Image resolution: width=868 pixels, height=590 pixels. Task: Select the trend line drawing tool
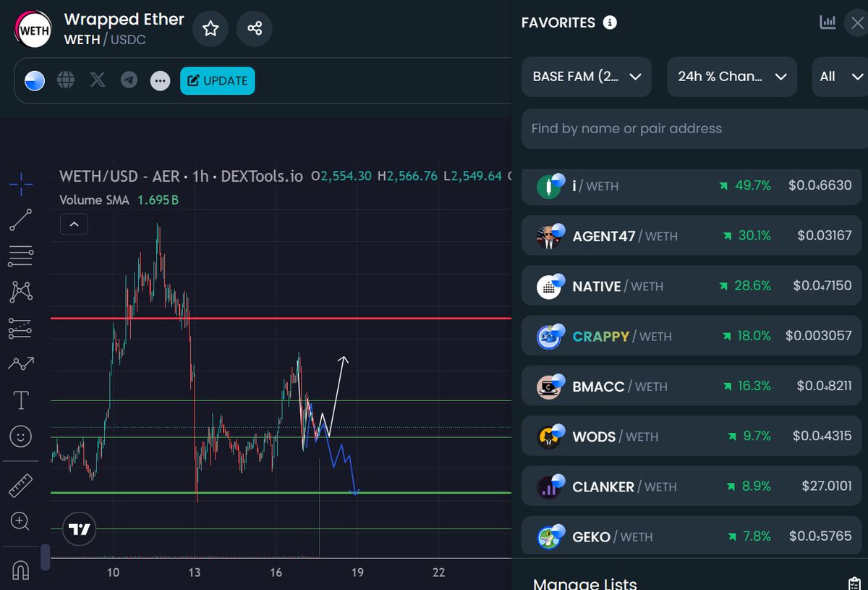[21, 220]
